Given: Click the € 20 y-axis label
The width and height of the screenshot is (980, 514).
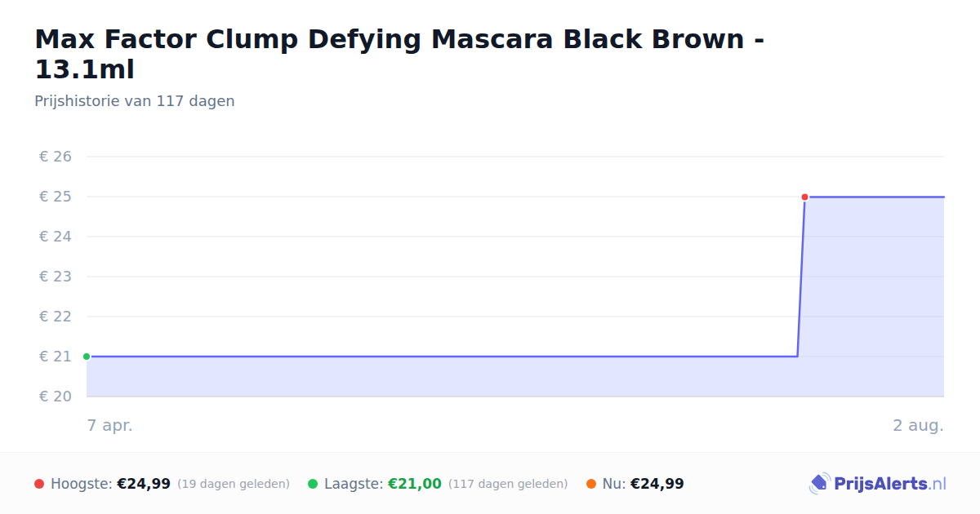Looking at the screenshot, I should tap(56, 397).
